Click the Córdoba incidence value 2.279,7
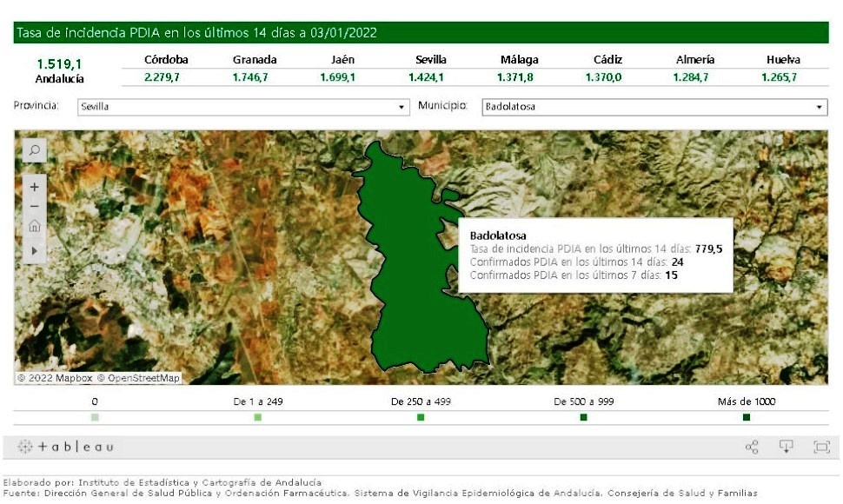 [x=166, y=77]
